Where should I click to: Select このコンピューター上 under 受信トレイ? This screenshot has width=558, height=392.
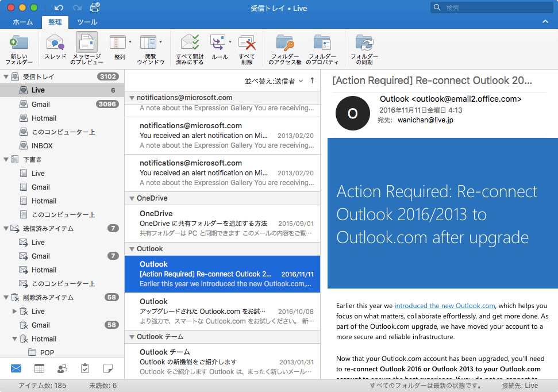[x=62, y=132]
